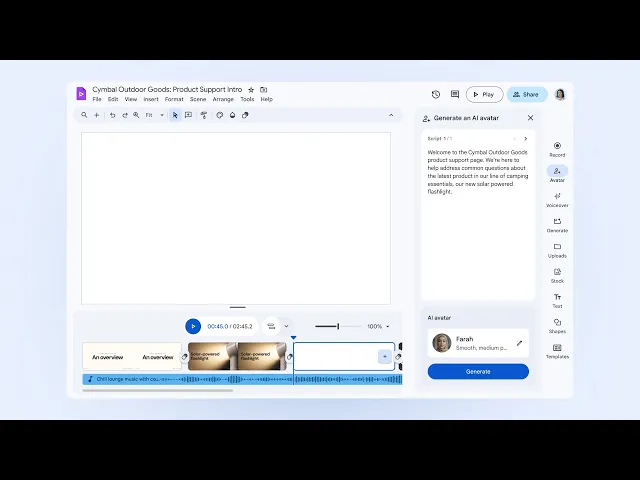Click the zoom magnifier tool
The image size is (640, 480).
click(136, 115)
